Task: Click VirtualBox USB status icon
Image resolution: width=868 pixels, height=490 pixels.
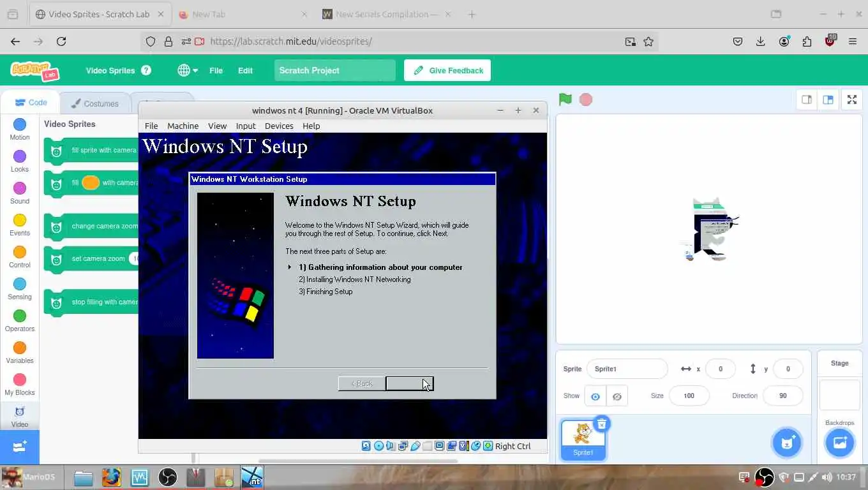Action: pyautogui.click(x=415, y=446)
